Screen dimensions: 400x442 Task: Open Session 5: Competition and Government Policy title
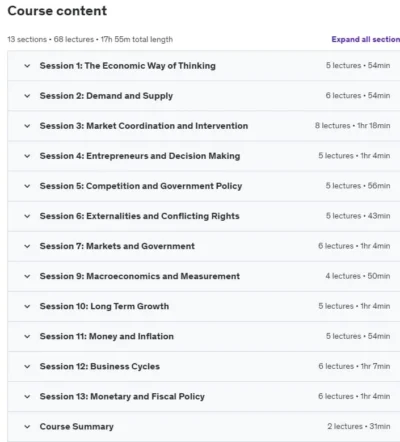(141, 186)
